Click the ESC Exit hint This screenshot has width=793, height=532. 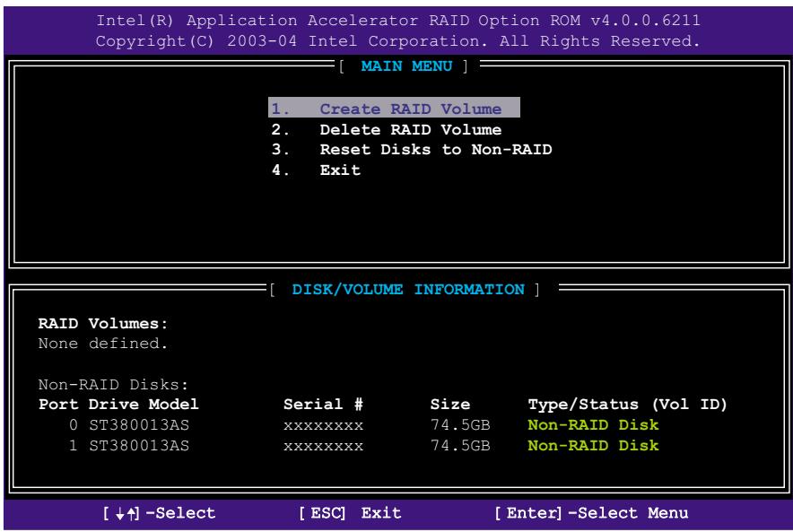click(x=350, y=513)
